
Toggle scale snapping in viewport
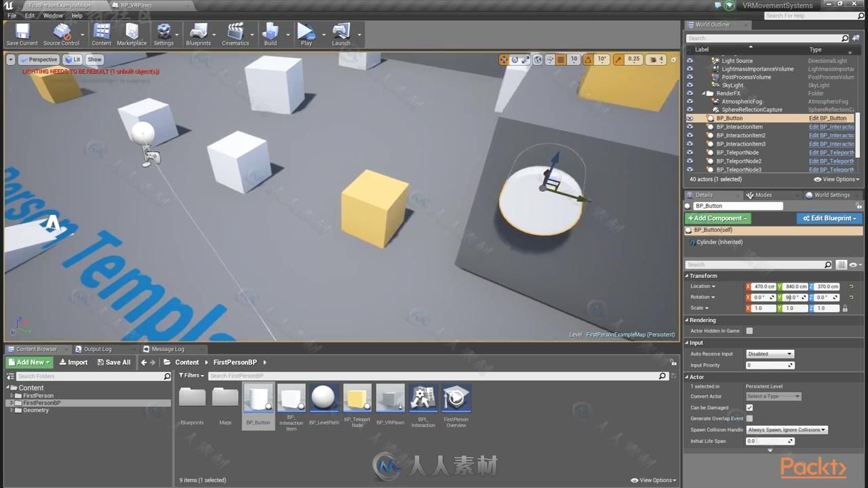coord(618,60)
